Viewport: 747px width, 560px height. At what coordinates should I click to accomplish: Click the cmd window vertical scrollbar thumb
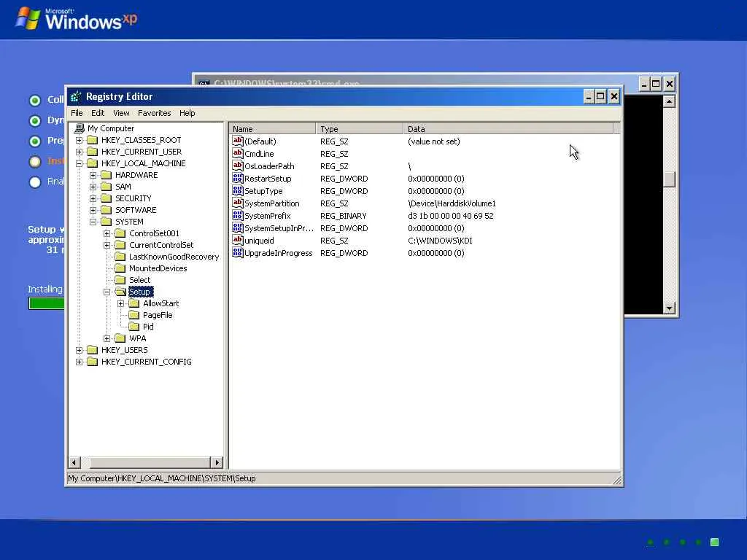click(669, 179)
